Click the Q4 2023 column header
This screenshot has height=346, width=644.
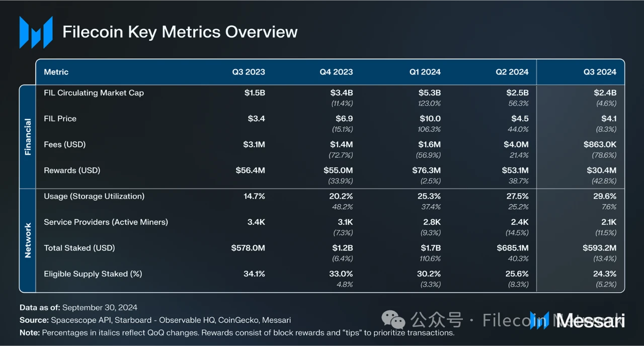336,72
